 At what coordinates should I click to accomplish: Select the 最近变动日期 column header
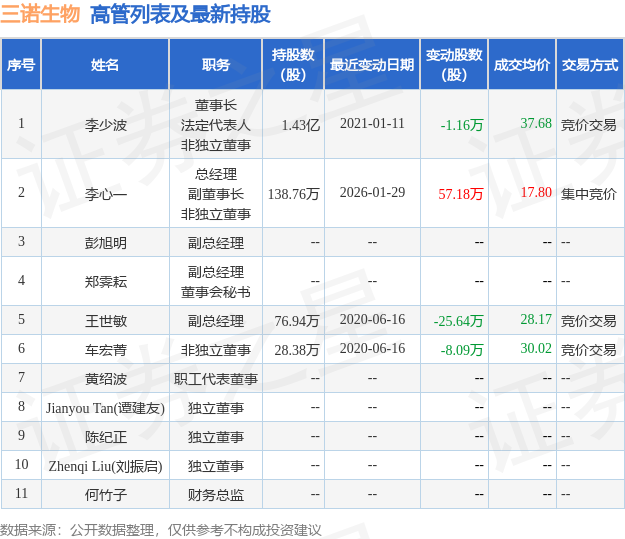(372, 64)
